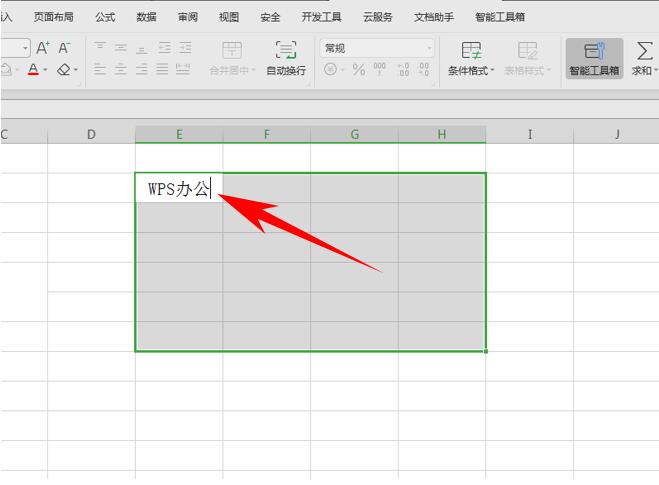
Task: Select the eraser clear-format icon
Action: (64, 69)
